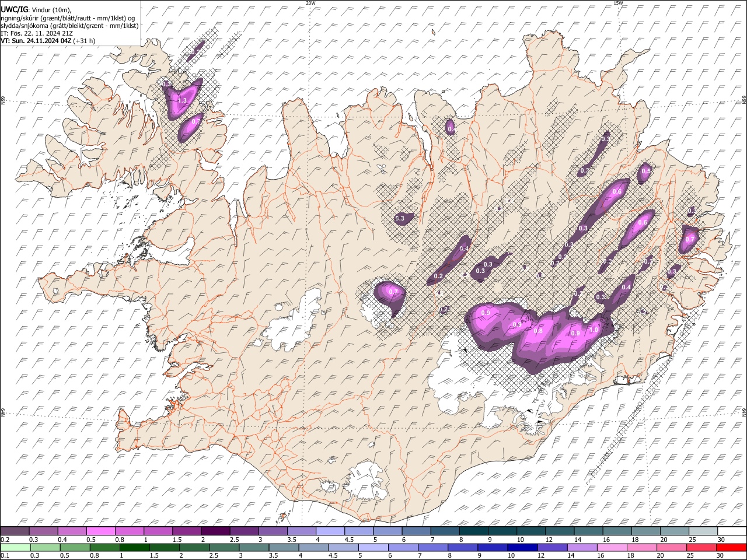Click the white last swatch of the top legend row
Screen dimensions: 747x560
click(x=731, y=531)
